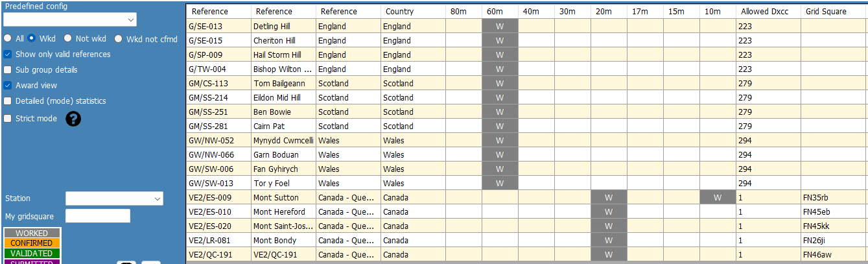
Task: Click the orange CONFIRMED color legend
Action: (32, 243)
